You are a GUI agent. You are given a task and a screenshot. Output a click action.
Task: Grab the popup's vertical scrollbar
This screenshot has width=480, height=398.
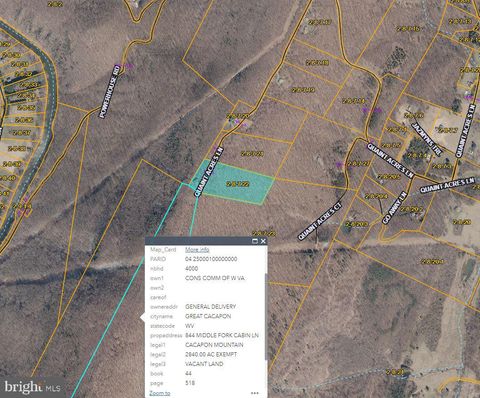[x=266, y=317]
